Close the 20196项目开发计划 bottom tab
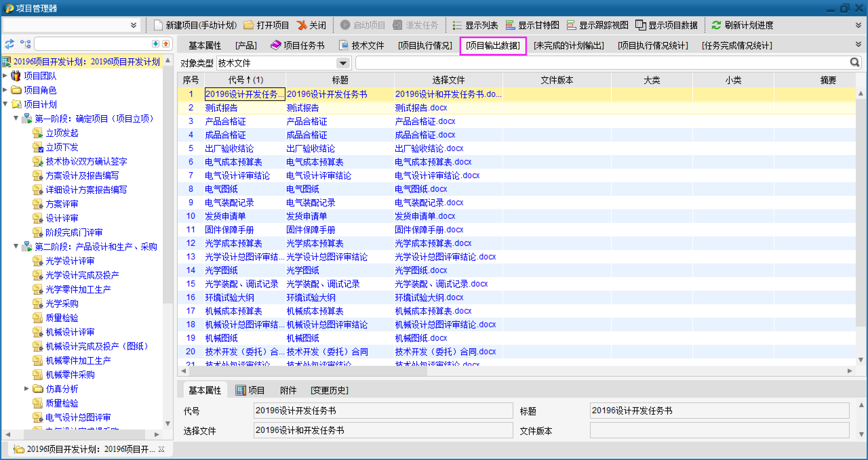The width and height of the screenshot is (868, 460). point(161,449)
